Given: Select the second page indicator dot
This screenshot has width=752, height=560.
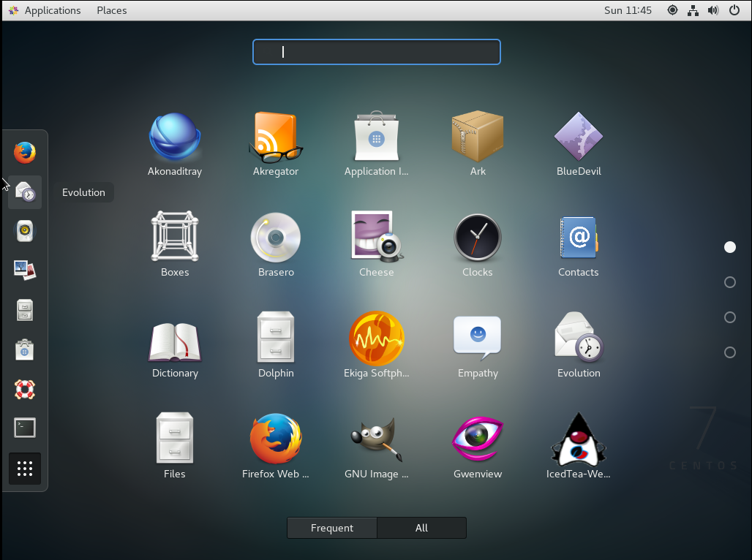Looking at the screenshot, I should click(729, 282).
